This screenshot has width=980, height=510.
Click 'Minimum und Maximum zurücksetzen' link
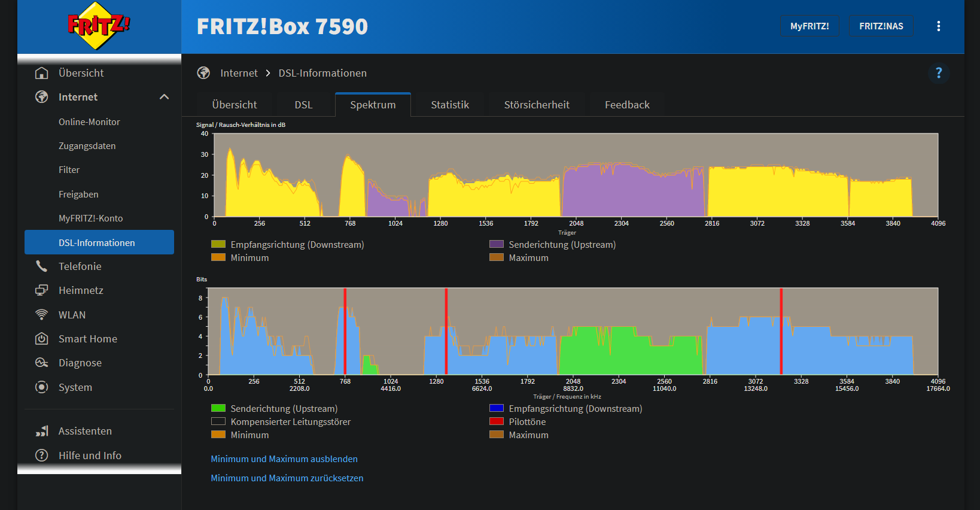(287, 478)
